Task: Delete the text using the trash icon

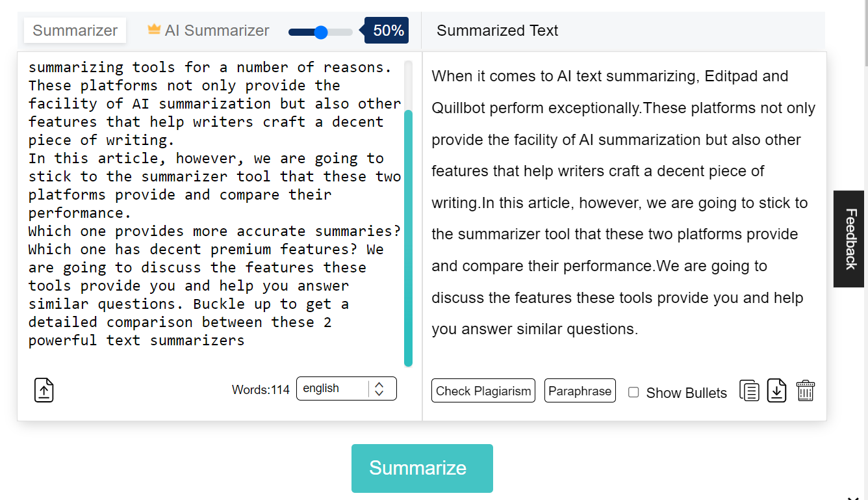Action: (805, 391)
